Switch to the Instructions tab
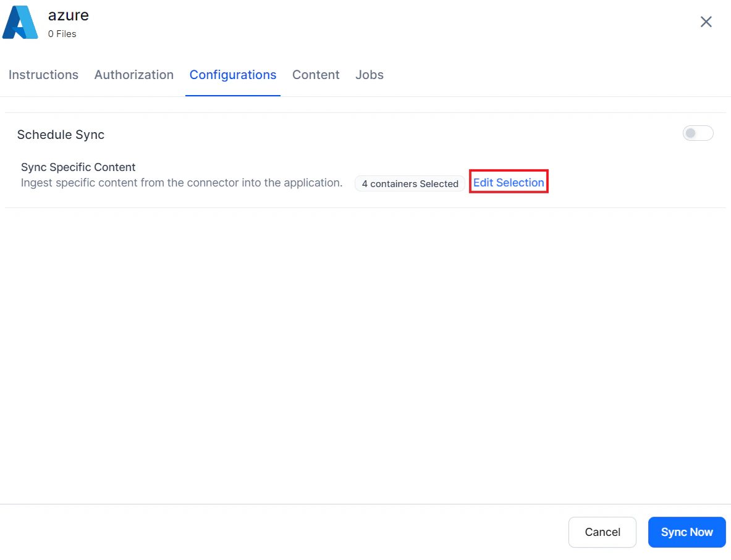 point(43,75)
